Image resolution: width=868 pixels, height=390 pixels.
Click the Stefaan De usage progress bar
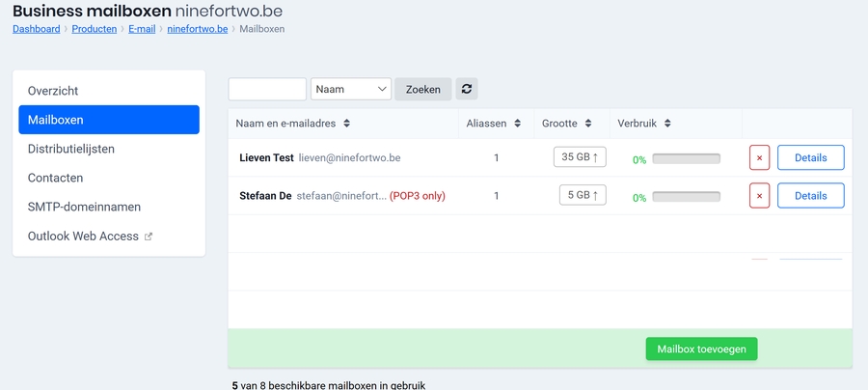pyautogui.click(x=686, y=197)
